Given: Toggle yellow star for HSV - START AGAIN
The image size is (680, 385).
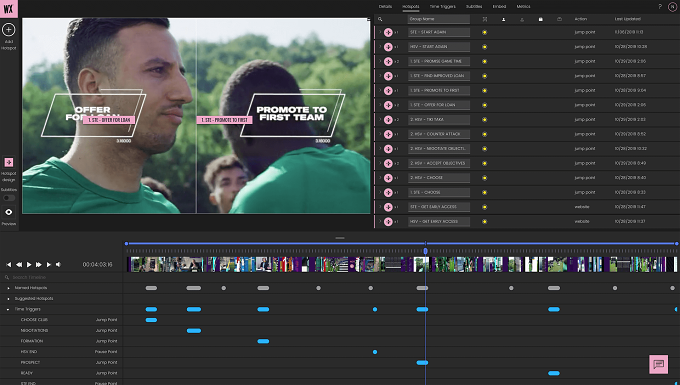Looking at the screenshot, I should [484, 46].
